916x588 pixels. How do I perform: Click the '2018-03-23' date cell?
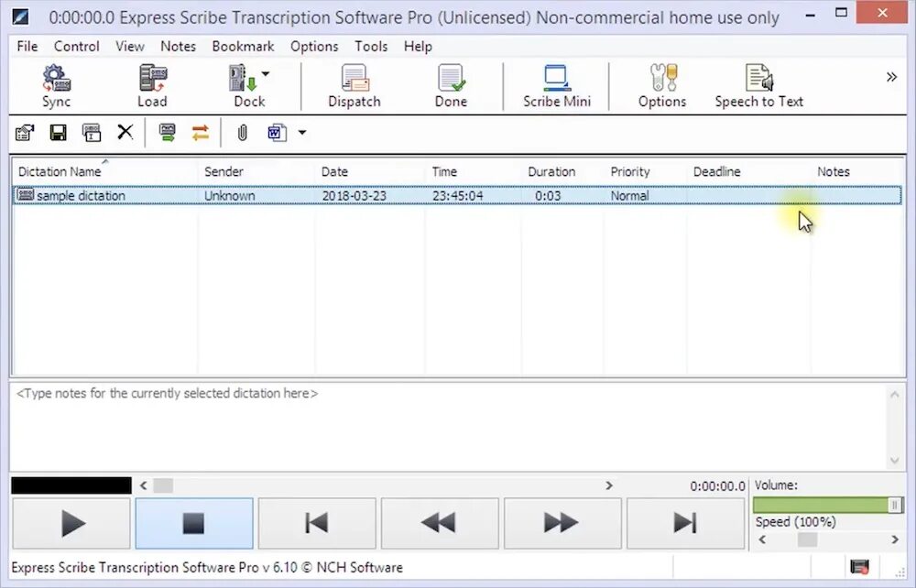[x=354, y=196]
